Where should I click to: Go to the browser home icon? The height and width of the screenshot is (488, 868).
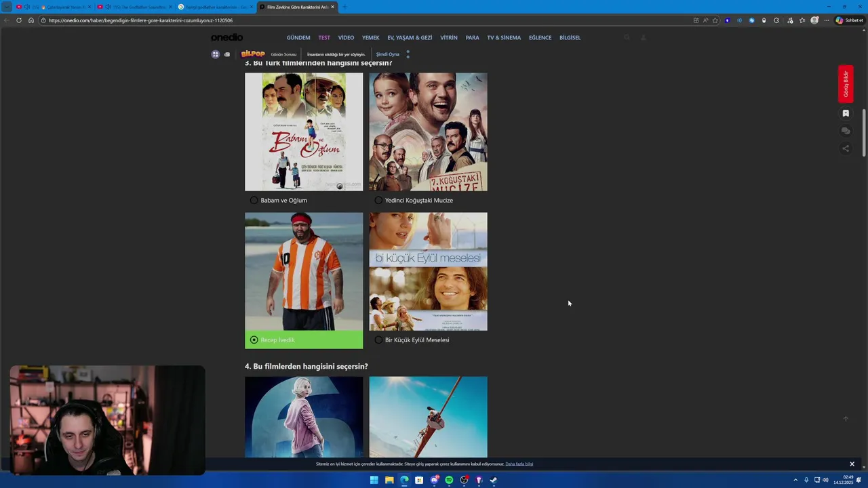31,20
